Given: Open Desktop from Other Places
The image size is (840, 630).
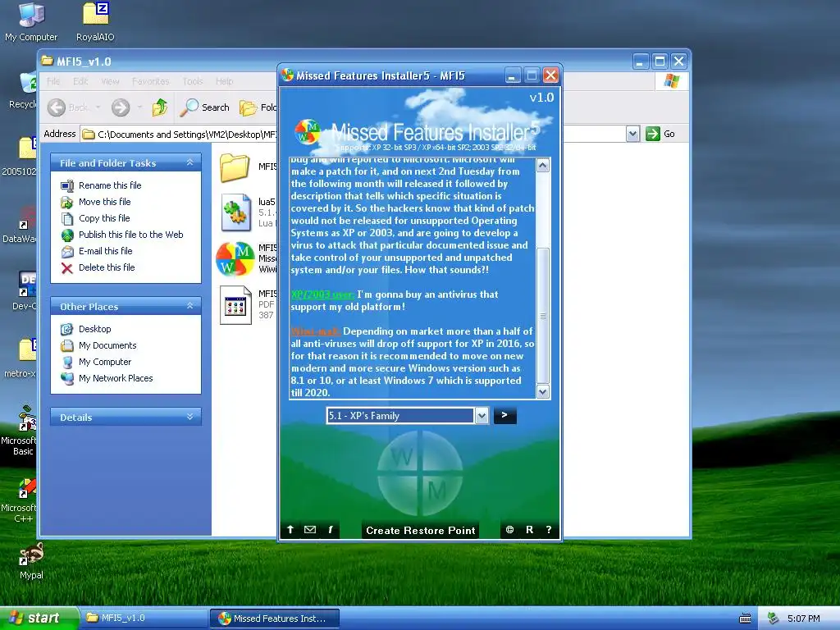Looking at the screenshot, I should tap(95, 329).
